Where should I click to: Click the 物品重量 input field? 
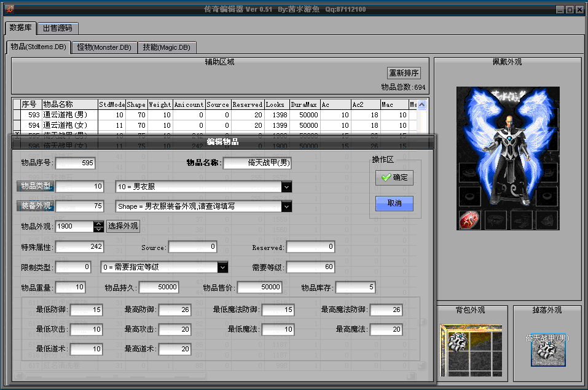(71, 287)
